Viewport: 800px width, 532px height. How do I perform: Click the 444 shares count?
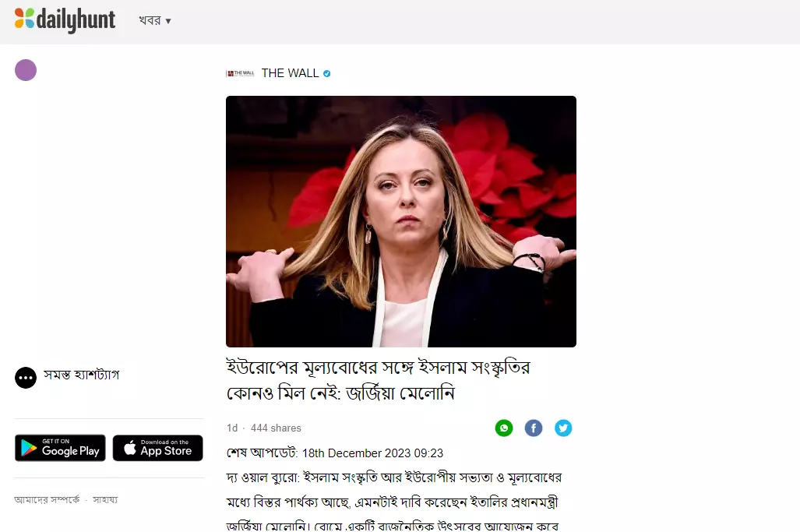point(276,428)
